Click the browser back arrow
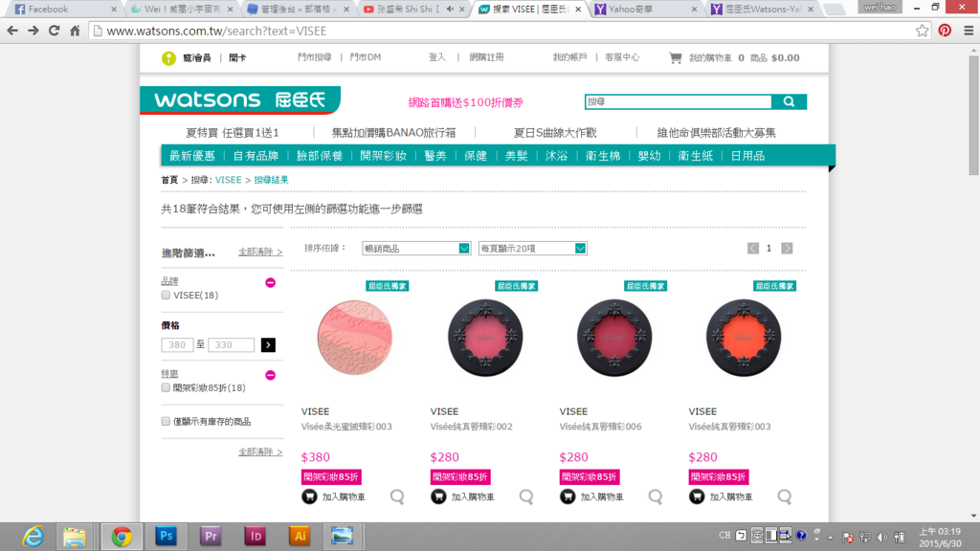This screenshot has width=980, height=551. point(12,31)
